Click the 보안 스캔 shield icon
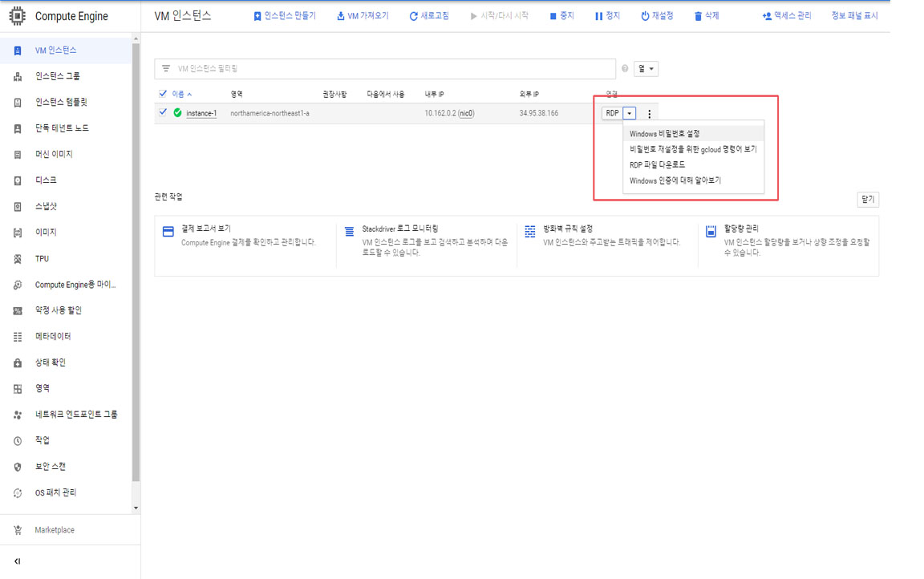This screenshot has height=579, width=924. (18, 467)
